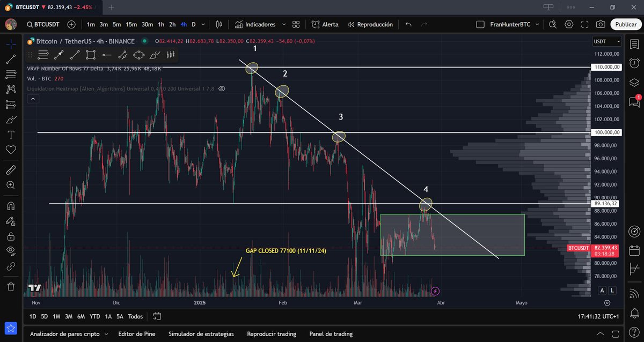
Task: Toggle the FranHunterBTC layout checkbox
Action: coord(480,25)
